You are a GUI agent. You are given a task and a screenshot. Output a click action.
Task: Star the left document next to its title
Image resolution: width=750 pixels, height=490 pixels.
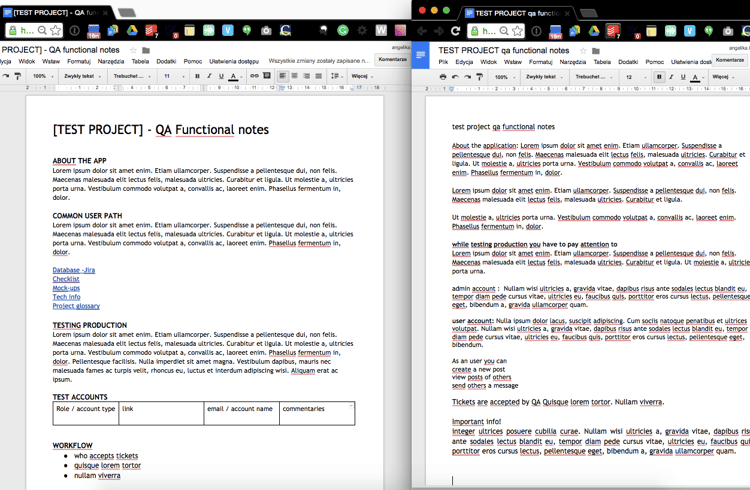(x=133, y=50)
